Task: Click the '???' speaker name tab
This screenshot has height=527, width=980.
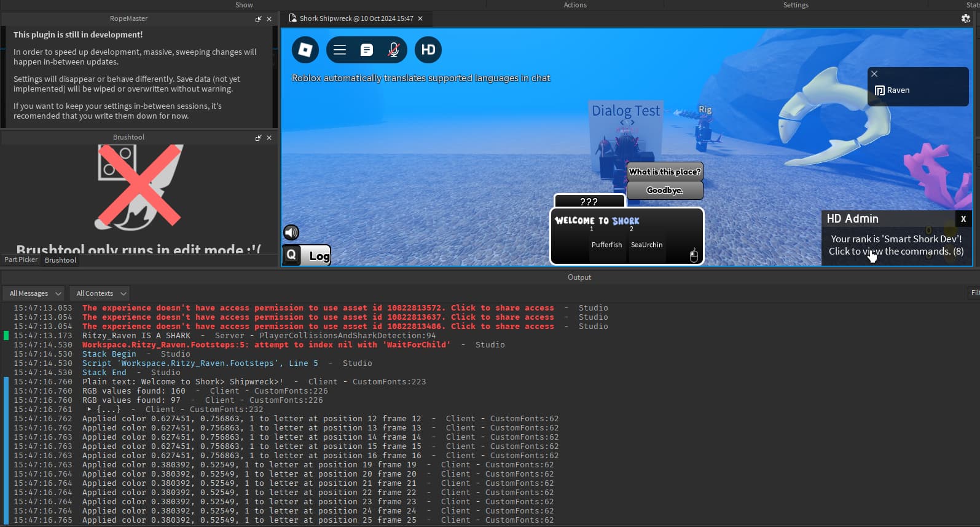Action: click(x=589, y=201)
